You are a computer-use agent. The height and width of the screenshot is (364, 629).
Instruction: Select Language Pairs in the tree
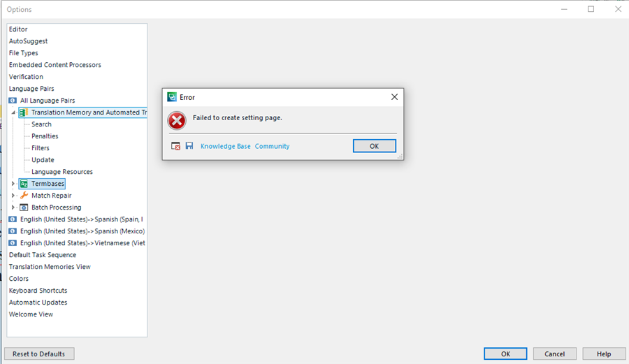pos(31,89)
